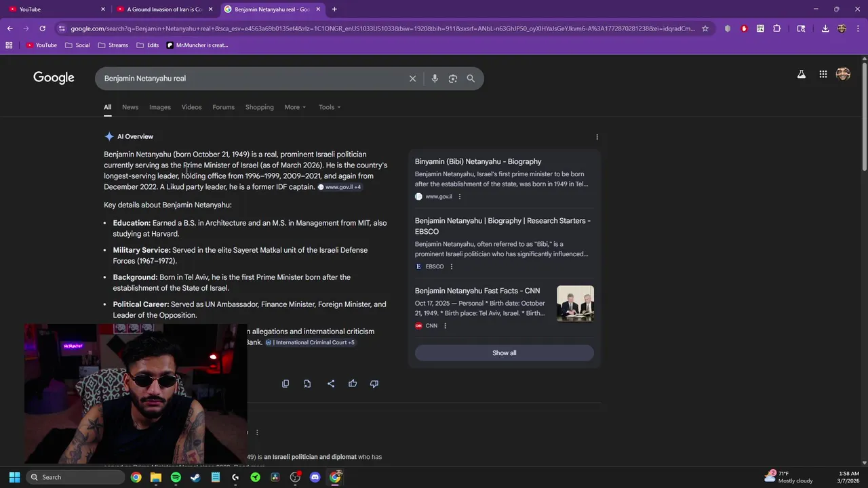Share the AI Overview

pos(331,384)
